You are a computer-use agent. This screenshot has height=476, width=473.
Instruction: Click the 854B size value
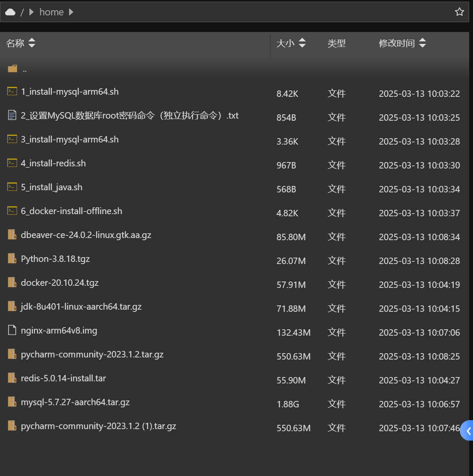click(x=286, y=118)
